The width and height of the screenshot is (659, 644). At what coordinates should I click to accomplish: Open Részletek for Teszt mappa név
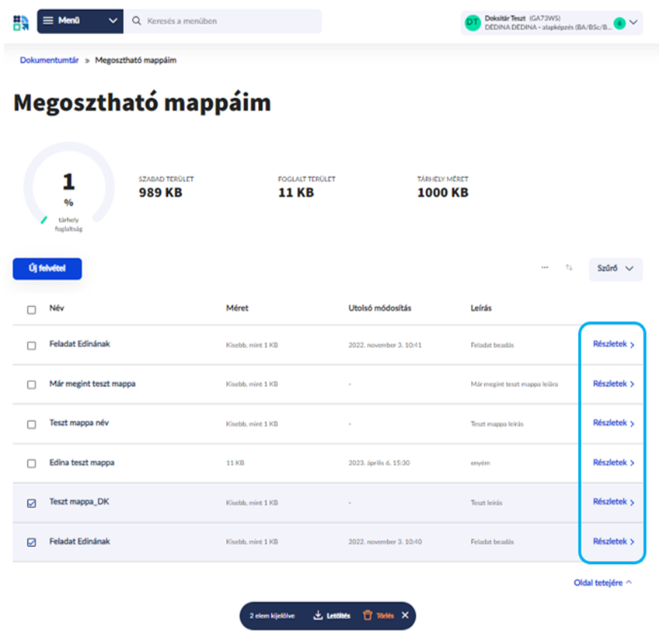point(613,423)
